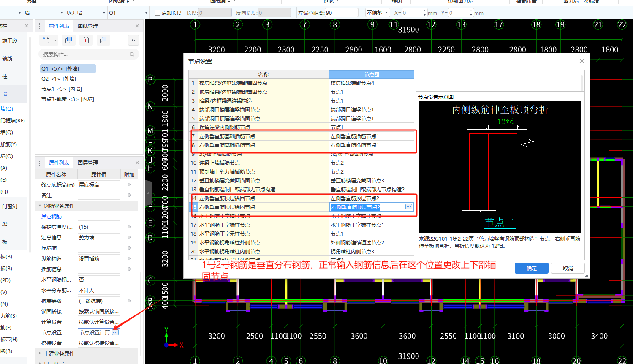This screenshot has width=633, height=364.
Task: Click the 左偏心距离 input field
Action: point(341,13)
